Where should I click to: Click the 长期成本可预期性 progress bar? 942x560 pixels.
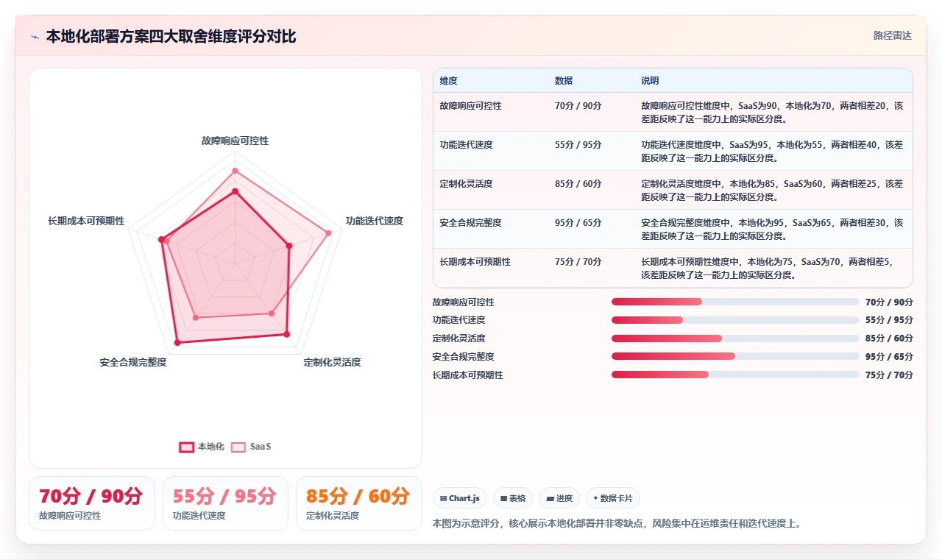click(735, 375)
